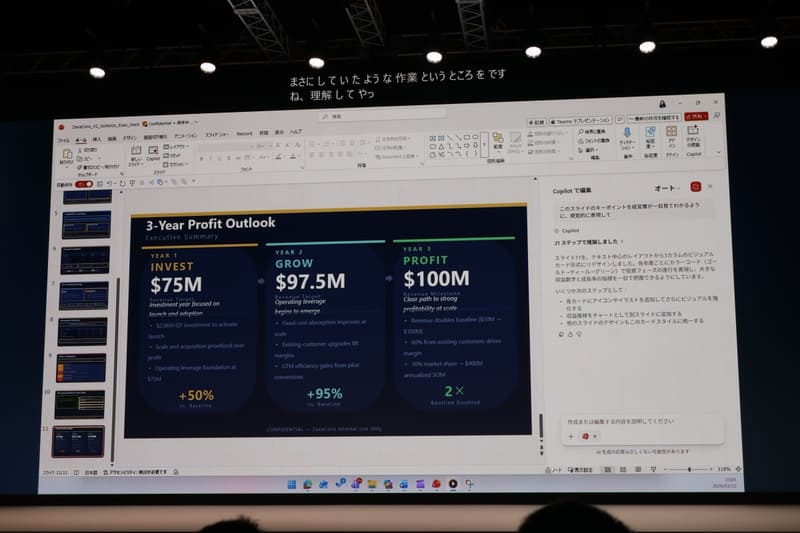Select the slide 9 thumbnail

click(81, 368)
